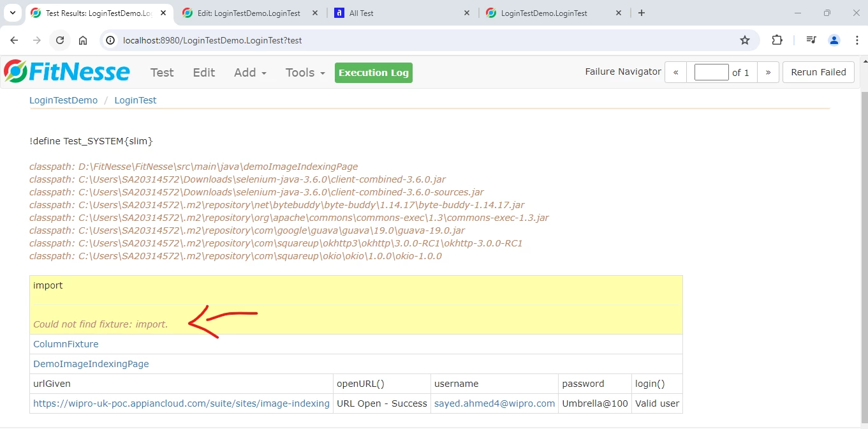Click the guava-19.0.jar classpath line
This screenshot has width=868, height=429.
point(247,230)
